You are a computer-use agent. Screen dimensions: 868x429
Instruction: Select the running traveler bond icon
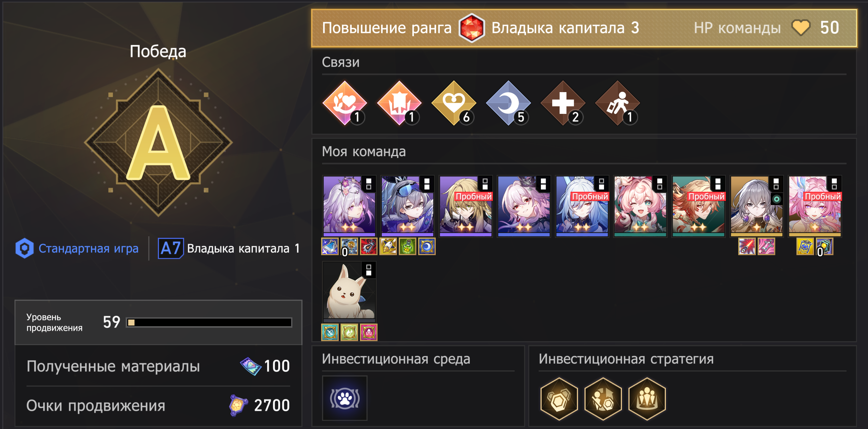point(618,103)
